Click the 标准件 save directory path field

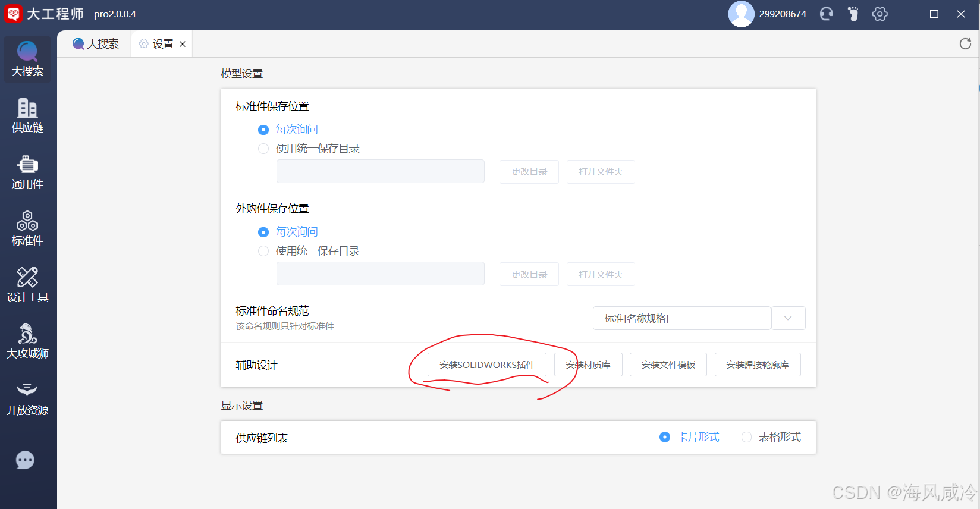pyautogui.click(x=381, y=171)
